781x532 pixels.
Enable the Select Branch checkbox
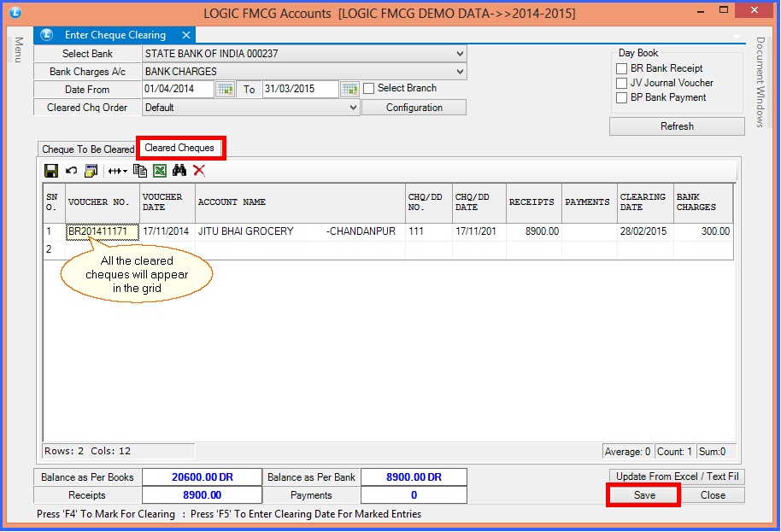[x=368, y=88]
